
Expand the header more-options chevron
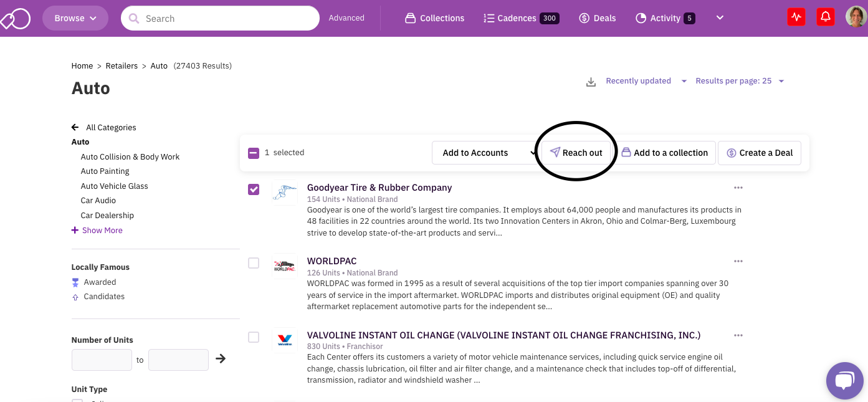(720, 18)
